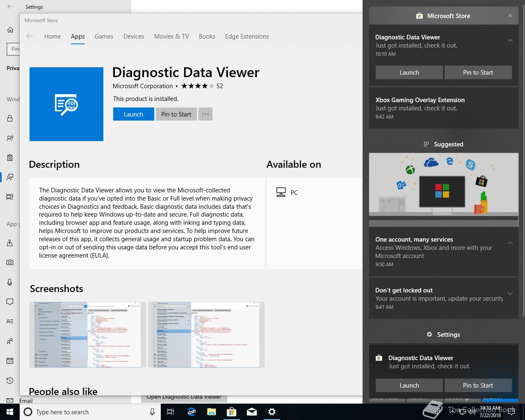Image resolution: width=525 pixels, height=420 pixels.
Task: Open the first app screenshot thumbnail
Action: click(88, 335)
